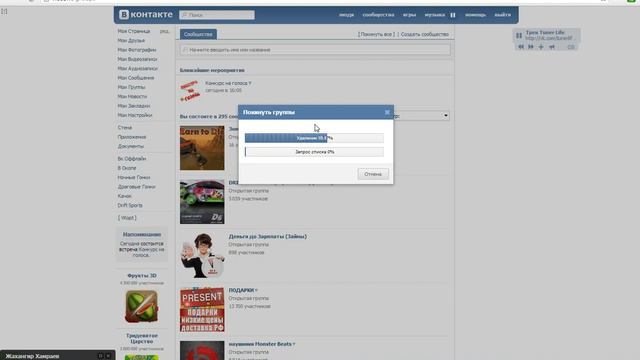Go to Моя Страница in sidebar
Viewport: 640px width, 360px height.
pos(134,31)
